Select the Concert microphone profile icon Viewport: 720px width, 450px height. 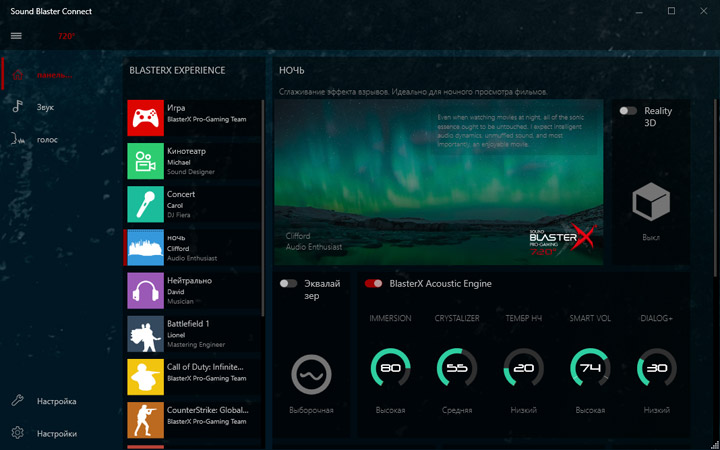pyautogui.click(x=146, y=204)
